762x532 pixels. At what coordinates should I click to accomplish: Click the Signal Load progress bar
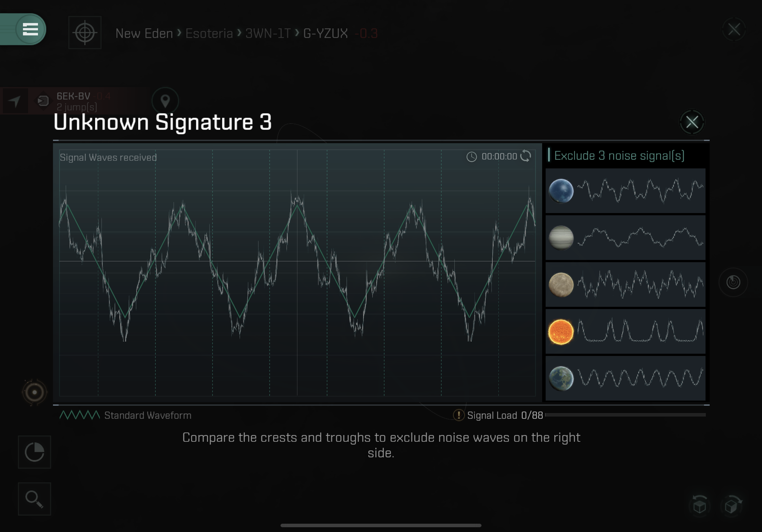(625, 415)
